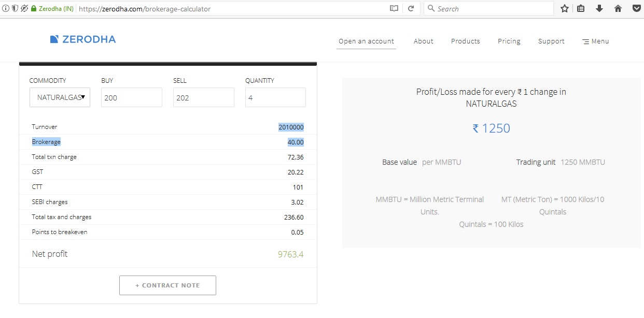The image size is (644, 318).
Task: Click the SELL price field showing 202
Action: [204, 97]
